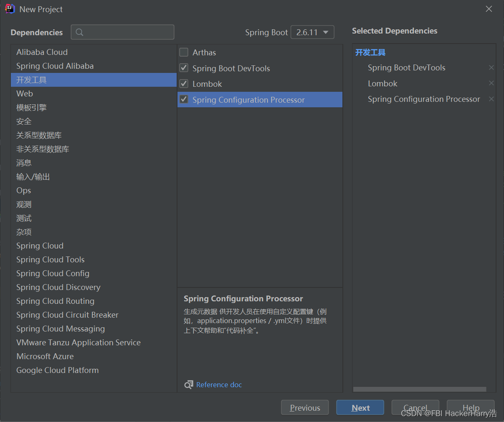Click the Spring Configuration Processor description title

pyautogui.click(x=243, y=299)
